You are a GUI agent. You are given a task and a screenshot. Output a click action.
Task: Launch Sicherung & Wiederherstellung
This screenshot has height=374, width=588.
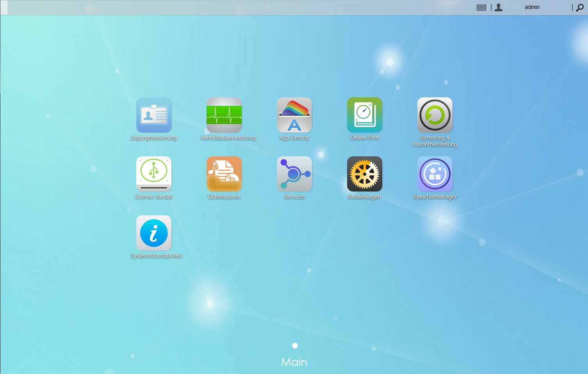[435, 115]
